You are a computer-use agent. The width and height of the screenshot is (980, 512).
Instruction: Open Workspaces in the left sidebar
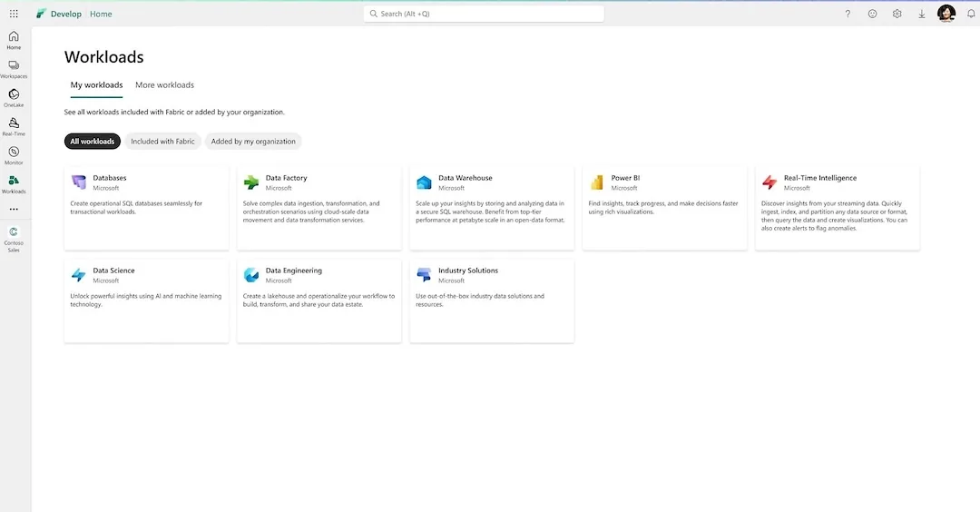14,69
